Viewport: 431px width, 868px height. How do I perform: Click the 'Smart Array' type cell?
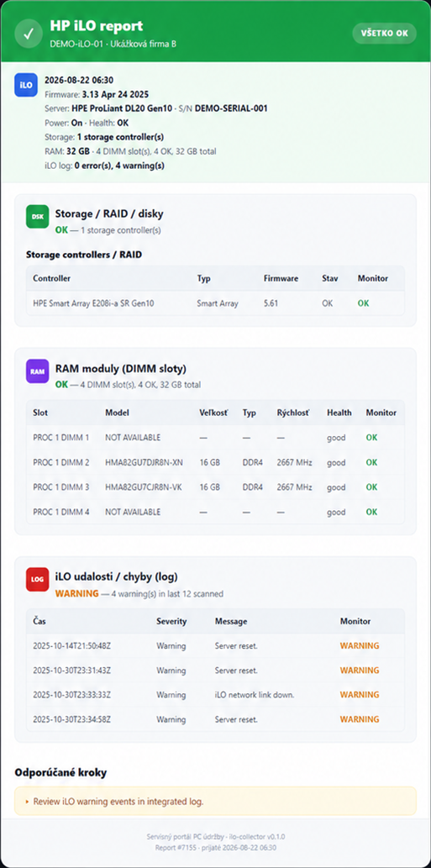tap(218, 303)
